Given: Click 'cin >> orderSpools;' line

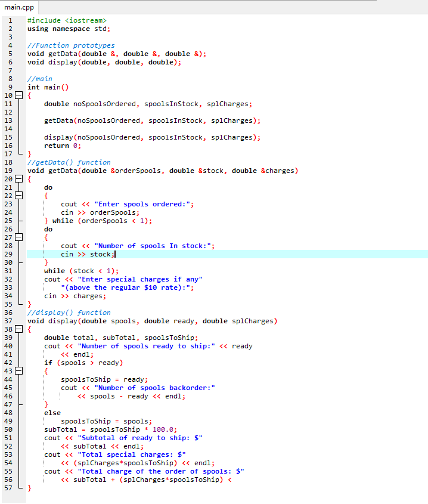Looking at the screenshot, I should coord(100,212).
